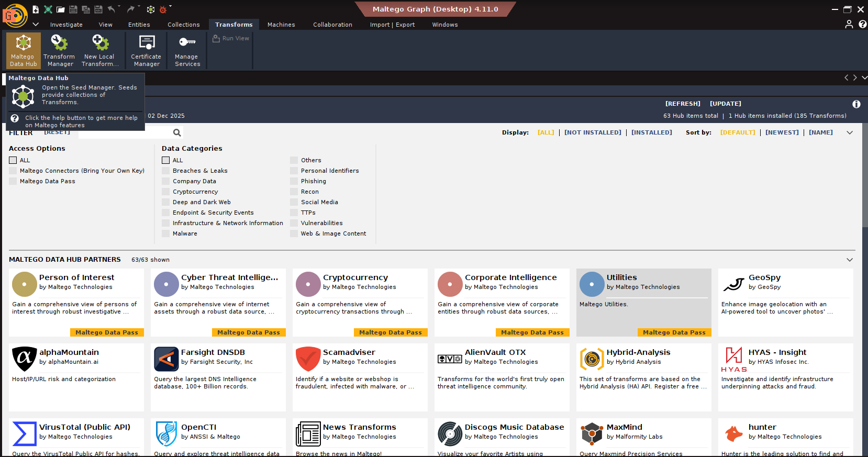Click the New Local Transform icon
The image size is (868, 457).
99,51
